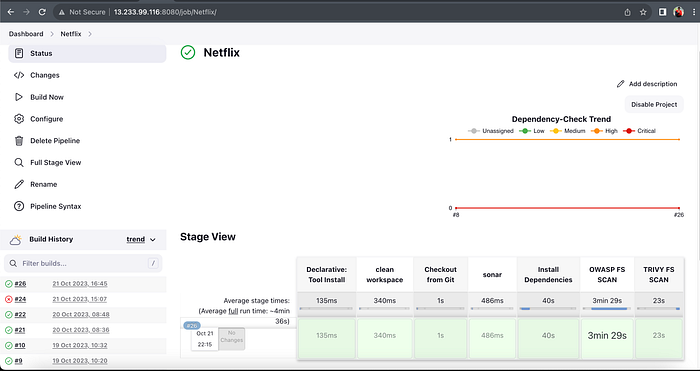Click success status icon of build #21
This screenshot has width=700, height=371.
coord(8,330)
